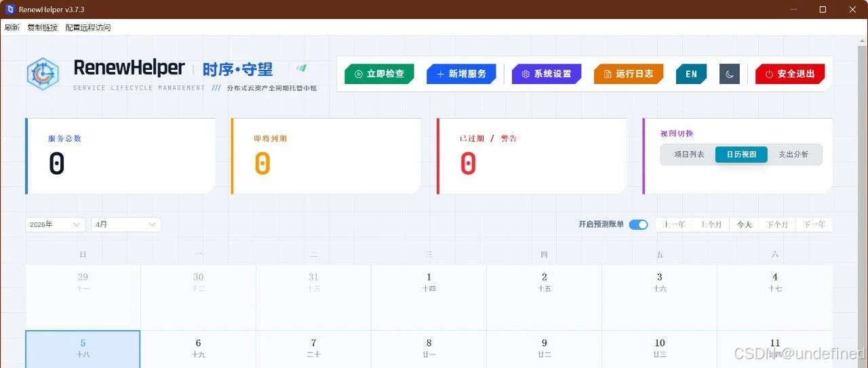Select calendar day 4 (十七)
The width and height of the screenshot is (868, 368).
[774, 297]
